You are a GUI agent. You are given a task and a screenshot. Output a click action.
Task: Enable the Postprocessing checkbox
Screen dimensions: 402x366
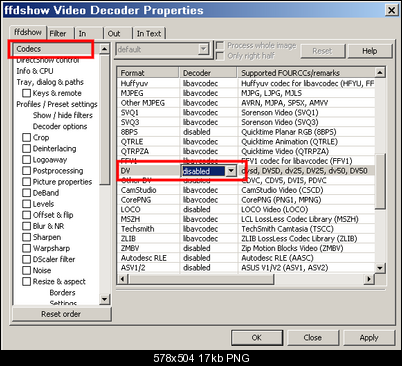[x=26, y=171]
